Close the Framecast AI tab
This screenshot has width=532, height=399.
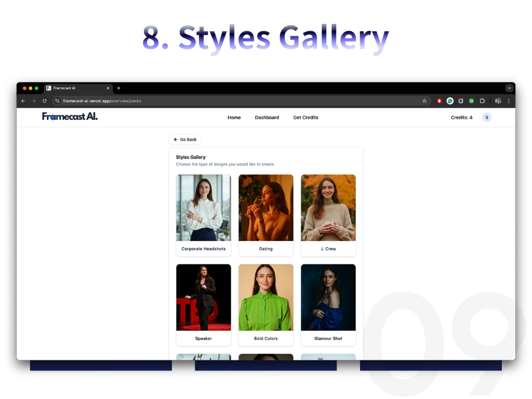pos(108,88)
